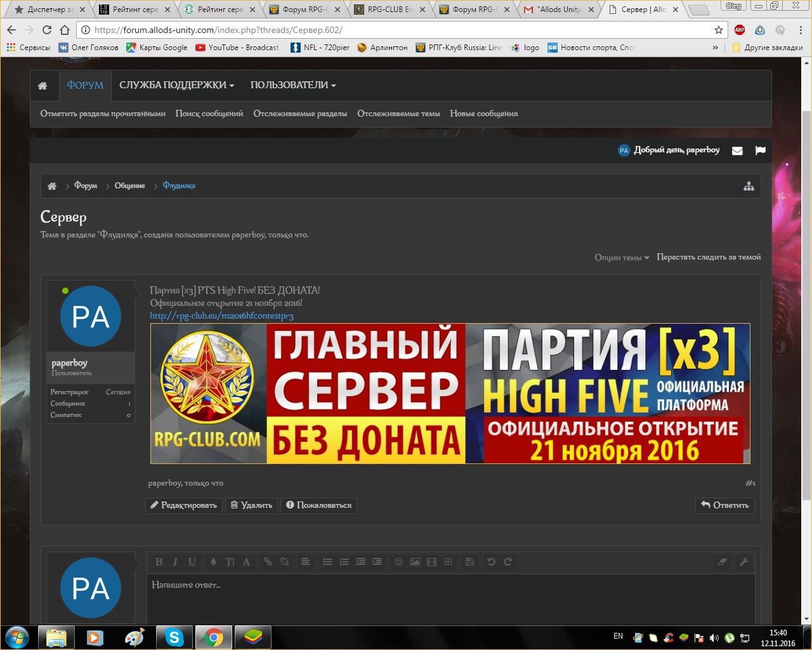Select Новые сообщения in the sub-menu
Viewport: 812px width, 650px height.
pos(483,114)
